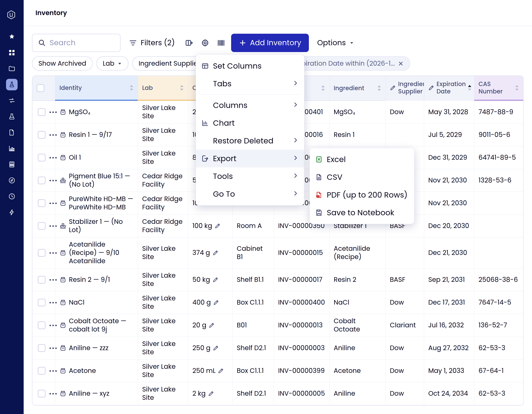Screen dimensions: 532x414
Task: Check the Pigment Blue 15:1 row checkbox
Action: [42, 180]
